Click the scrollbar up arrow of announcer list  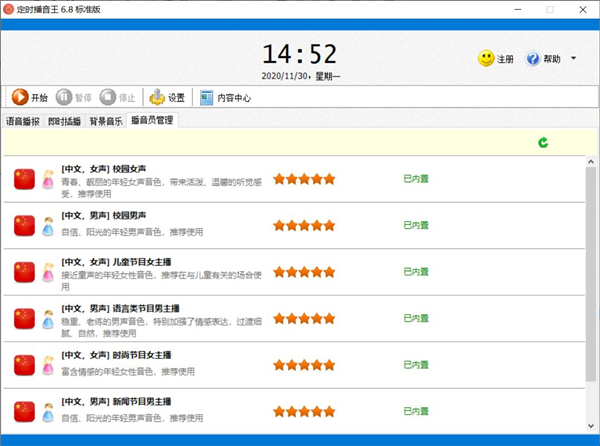(591, 162)
